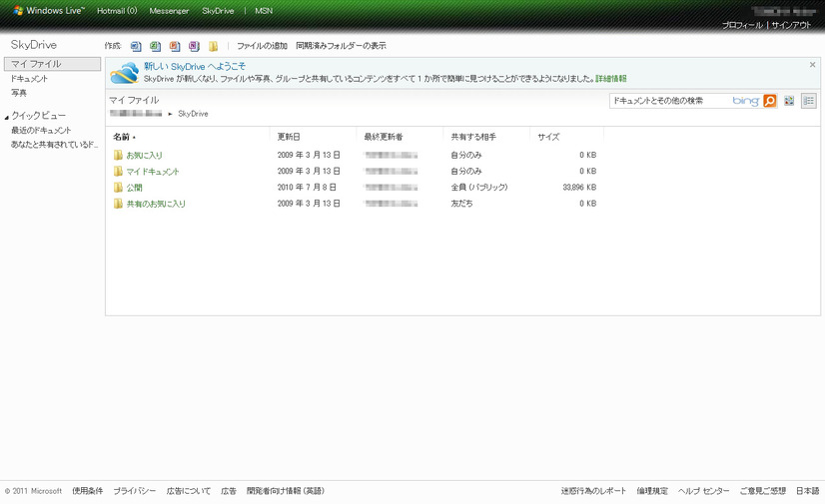Open 最近のドキュメント quick view
The image size is (825, 504).
click(x=41, y=130)
